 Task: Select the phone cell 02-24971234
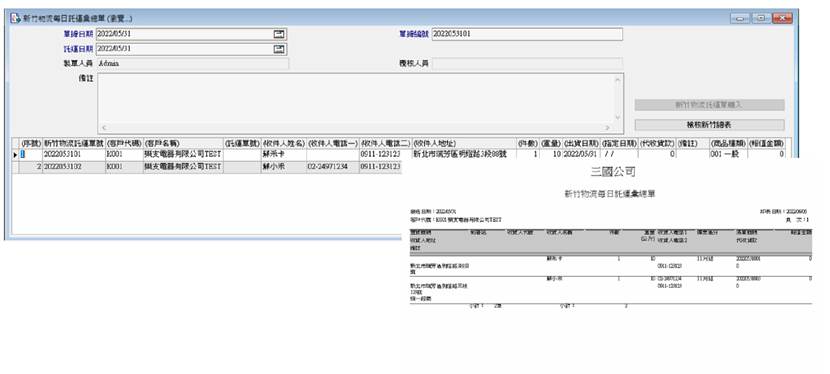pyautogui.click(x=333, y=167)
